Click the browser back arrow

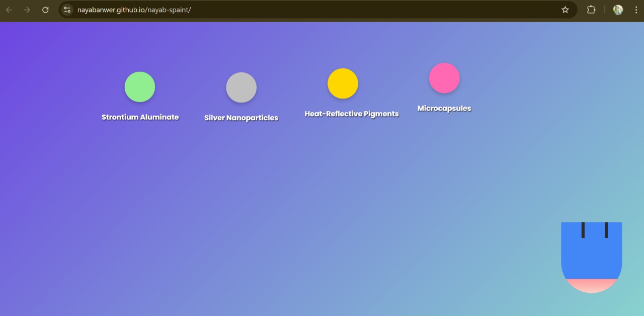pos(9,10)
